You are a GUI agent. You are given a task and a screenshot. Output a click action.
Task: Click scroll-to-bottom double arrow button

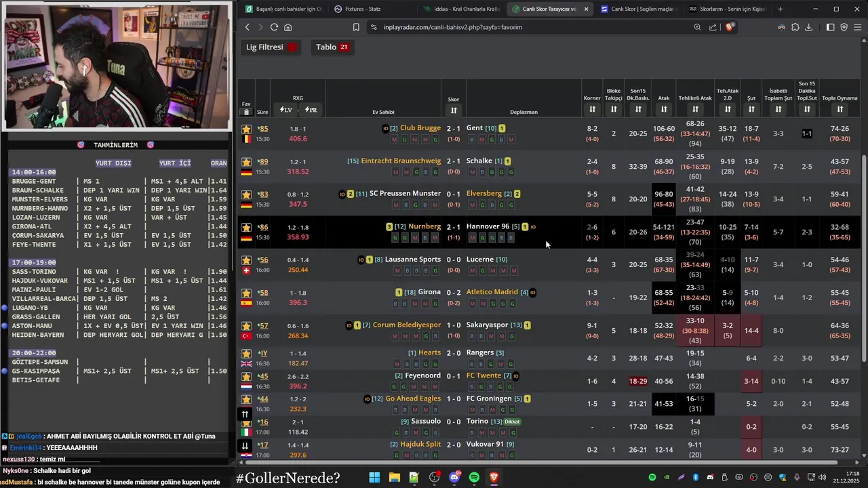[x=245, y=445]
